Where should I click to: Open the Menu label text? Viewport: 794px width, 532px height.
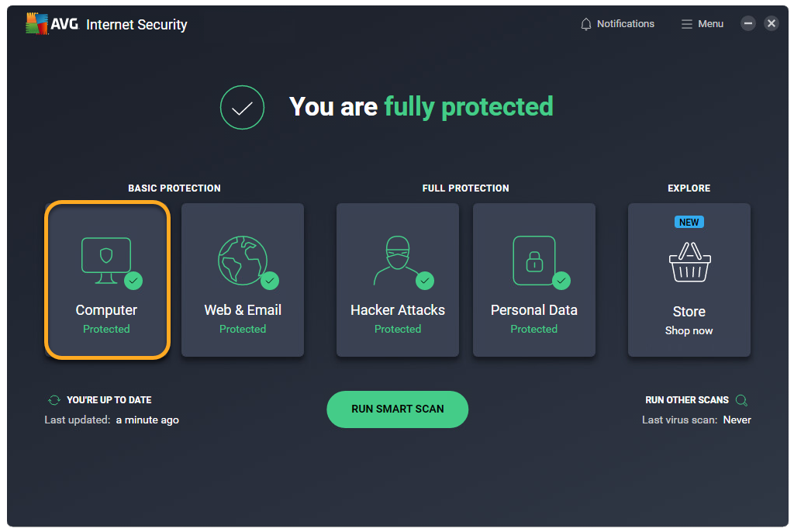(x=710, y=24)
